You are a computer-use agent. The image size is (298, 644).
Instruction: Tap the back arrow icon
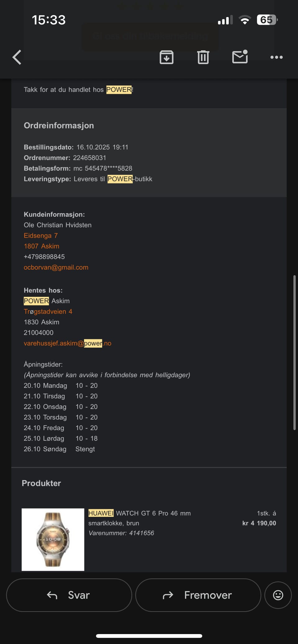click(17, 57)
